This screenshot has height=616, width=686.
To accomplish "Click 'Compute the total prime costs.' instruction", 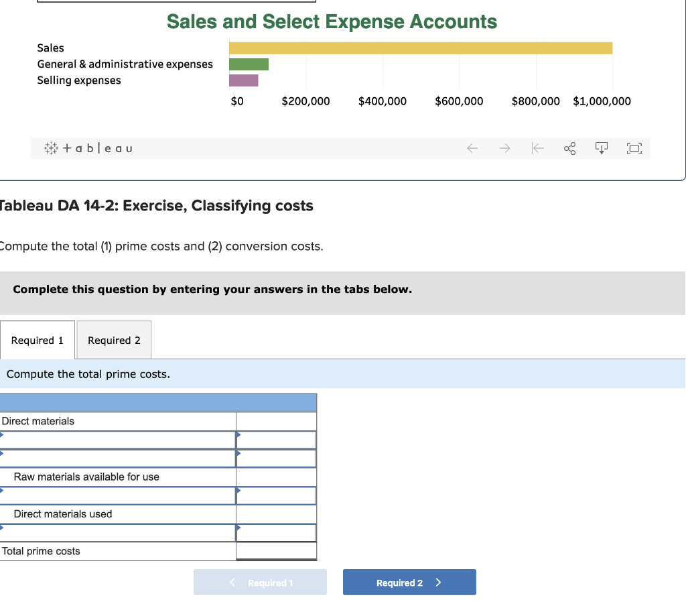I will 88,374.
